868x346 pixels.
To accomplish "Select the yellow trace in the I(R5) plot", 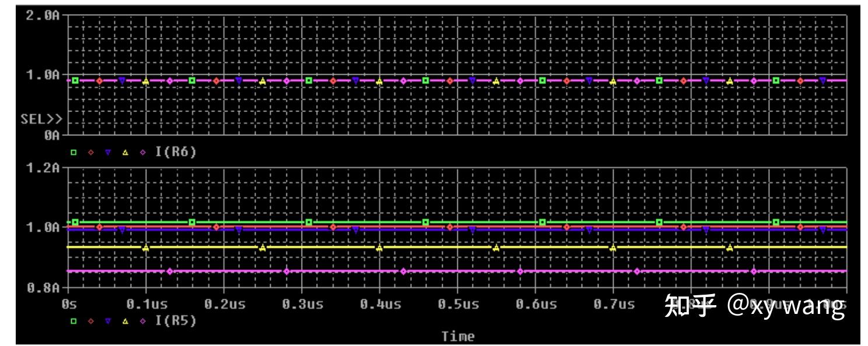I will 458,247.
